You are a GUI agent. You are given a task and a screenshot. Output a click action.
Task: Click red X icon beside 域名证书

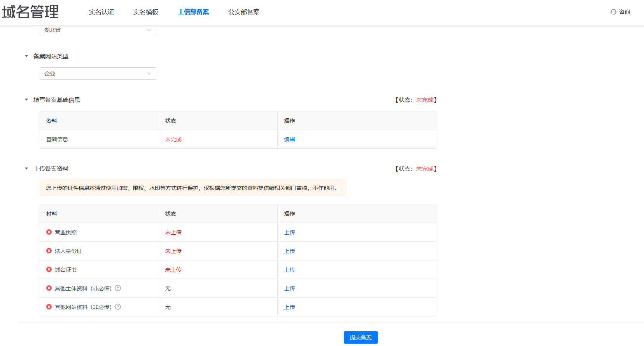point(49,269)
